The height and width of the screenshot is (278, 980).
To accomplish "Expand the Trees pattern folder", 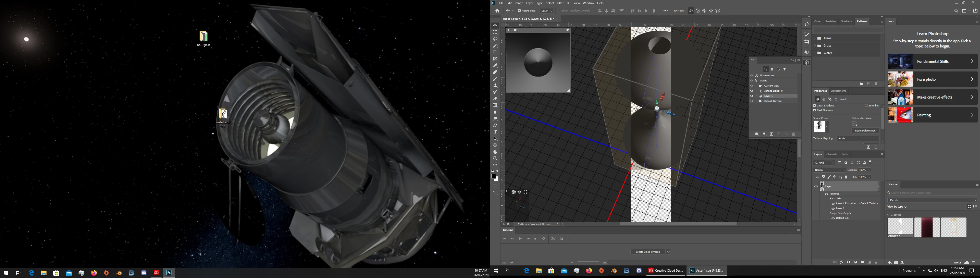I will click(815, 38).
